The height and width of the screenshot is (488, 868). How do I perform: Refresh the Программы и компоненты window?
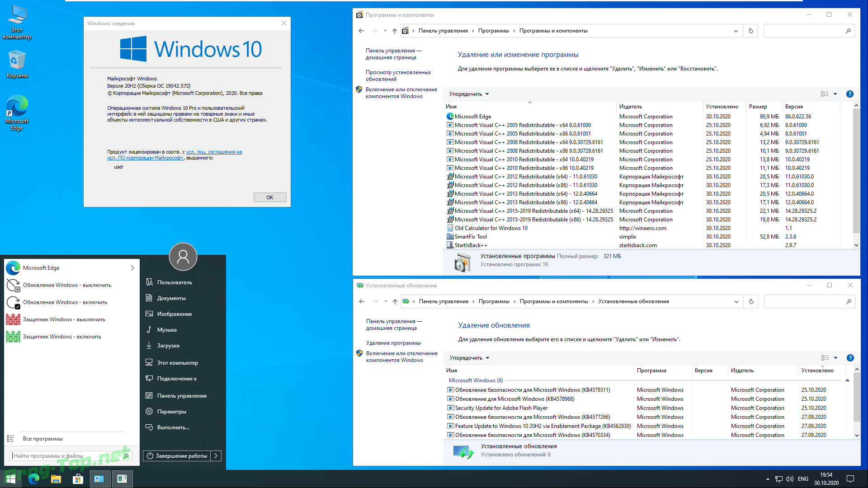click(x=751, y=31)
